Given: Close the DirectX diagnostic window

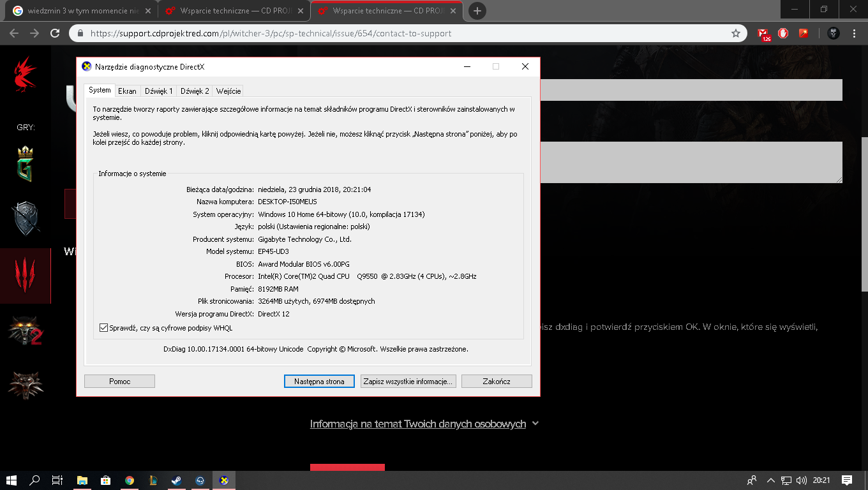Looking at the screenshot, I should tap(525, 66).
